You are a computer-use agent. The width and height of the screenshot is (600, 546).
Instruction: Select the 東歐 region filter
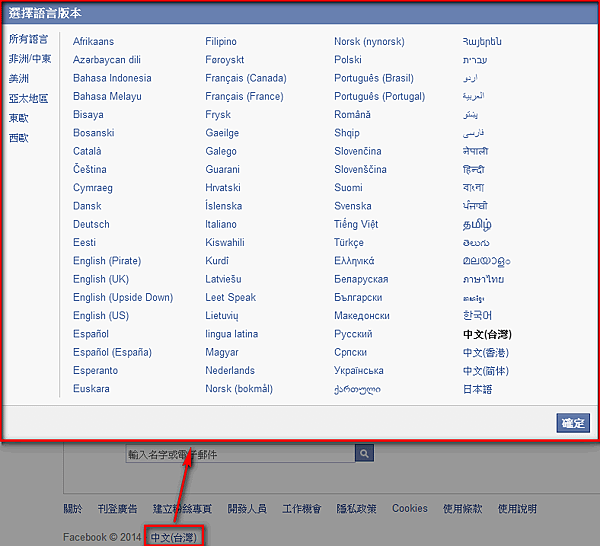tap(19, 118)
